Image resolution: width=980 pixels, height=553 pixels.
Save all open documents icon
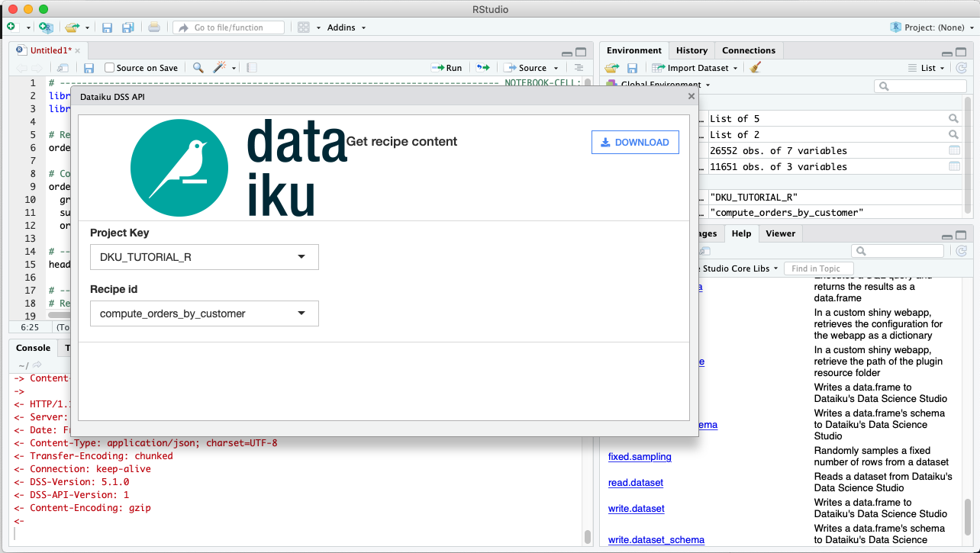click(128, 27)
